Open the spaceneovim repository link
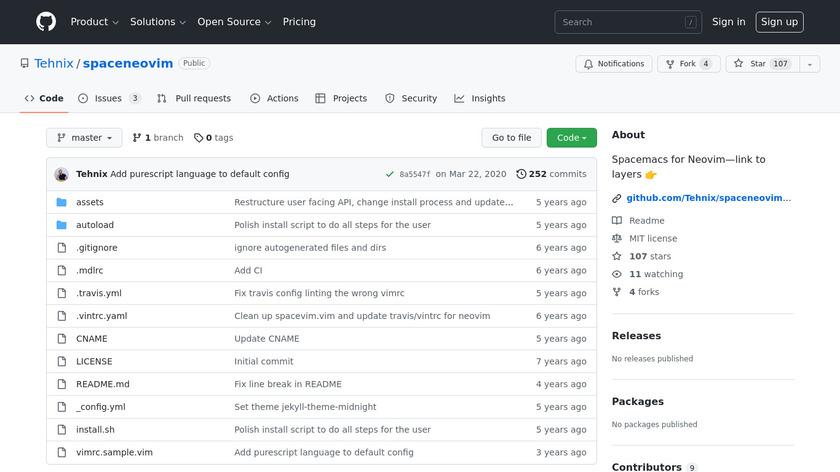 [128, 63]
